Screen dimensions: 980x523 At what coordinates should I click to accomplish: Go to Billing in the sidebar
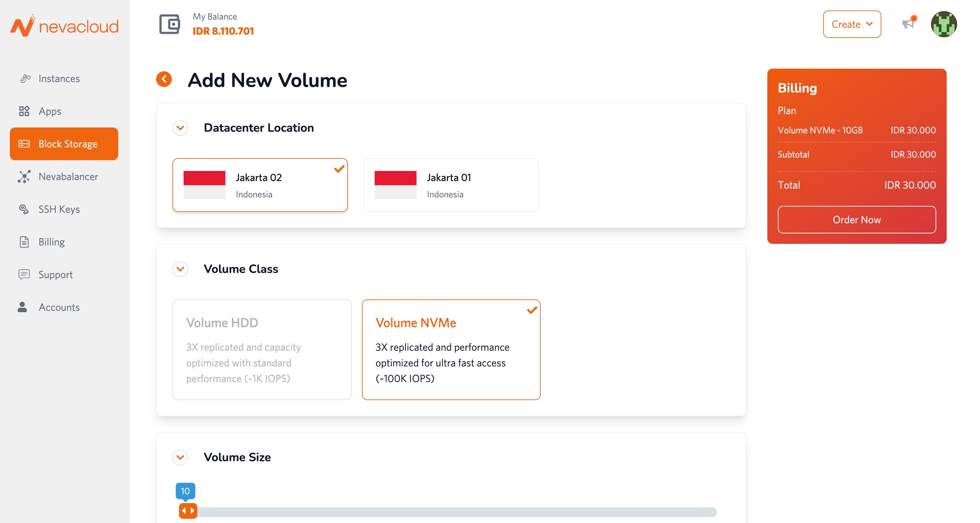[51, 242]
